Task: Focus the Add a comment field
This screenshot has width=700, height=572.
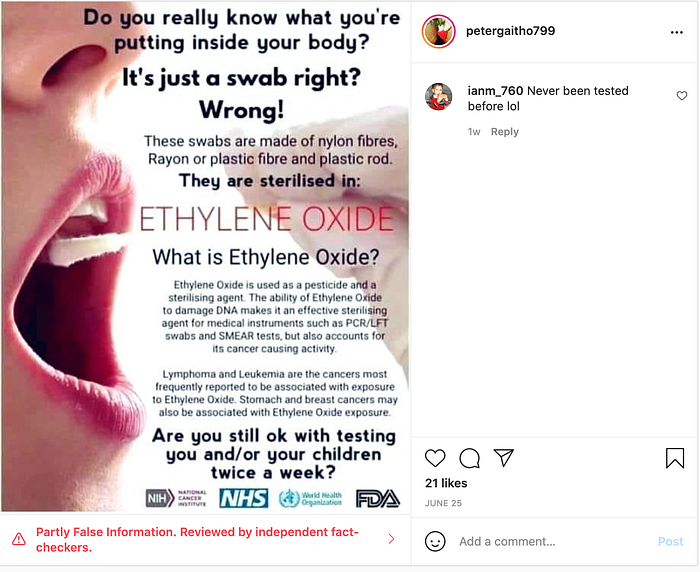Action: tap(554, 541)
